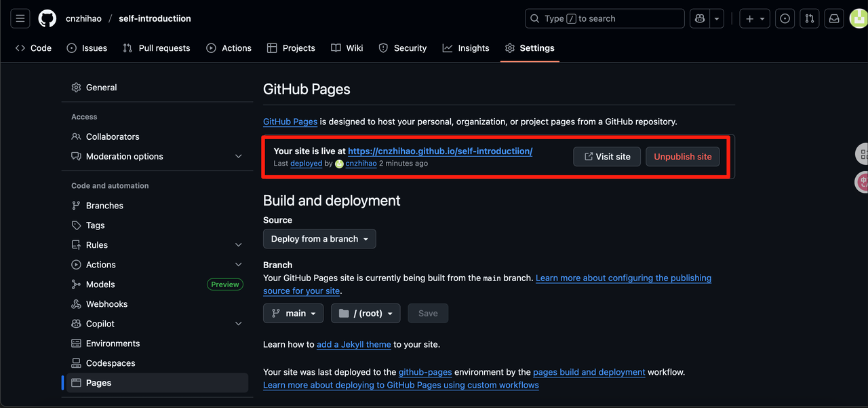868x408 pixels.
Task: Switch to the Actions tab
Action: click(x=229, y=48)
